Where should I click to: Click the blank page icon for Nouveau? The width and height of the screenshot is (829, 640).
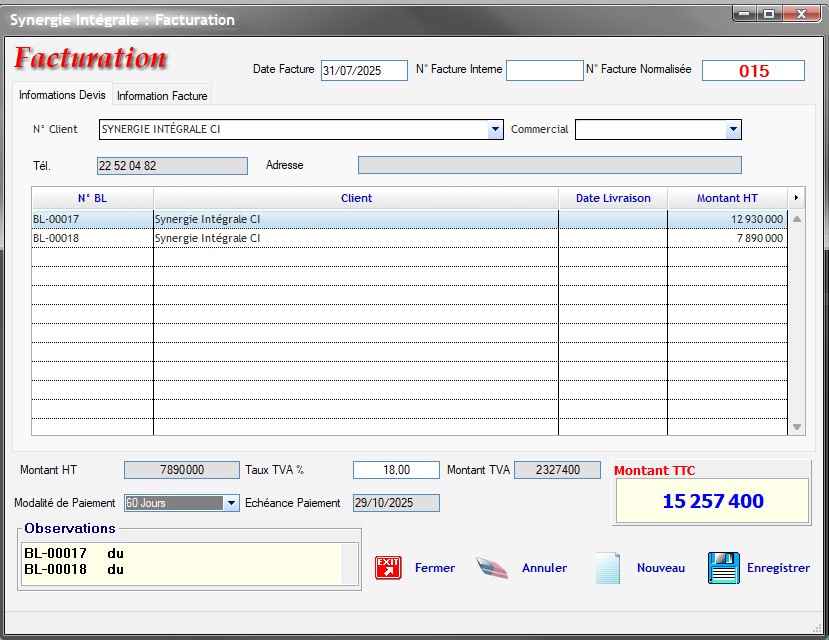[608, 568]
